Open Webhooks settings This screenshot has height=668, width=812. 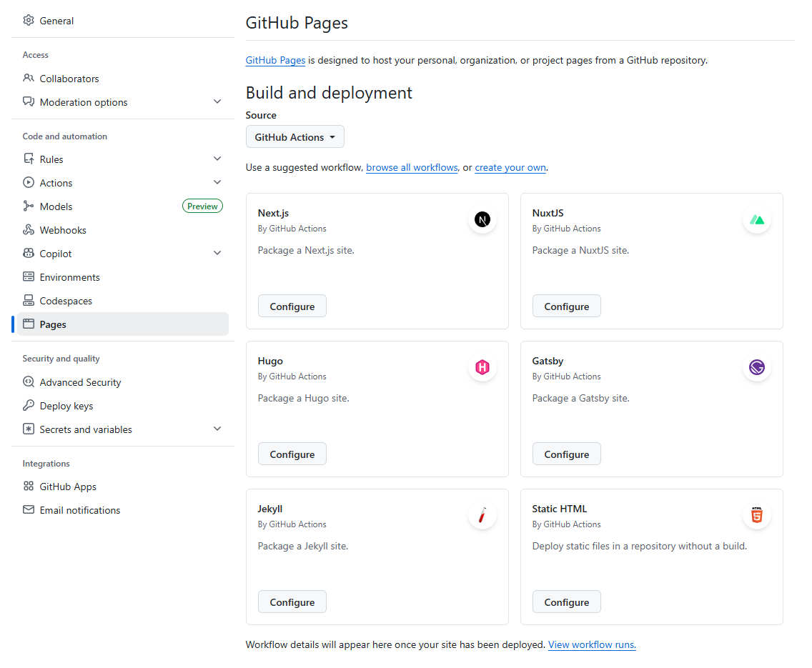pyautogui.click(x=123, y=230)
